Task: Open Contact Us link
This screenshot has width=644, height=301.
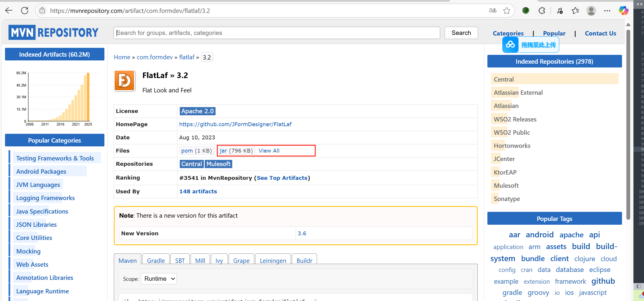Action: [x=601, y=33]
